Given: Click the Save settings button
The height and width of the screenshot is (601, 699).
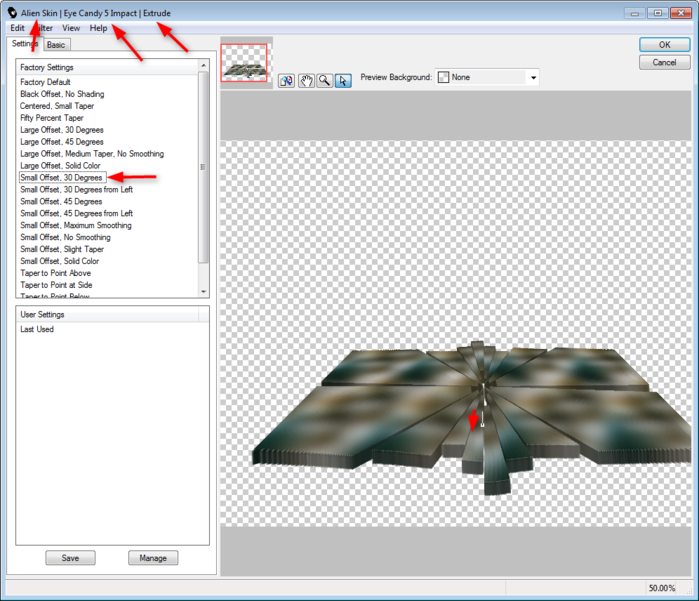Looking at the screenshot, I should click(x=70, y=558).
